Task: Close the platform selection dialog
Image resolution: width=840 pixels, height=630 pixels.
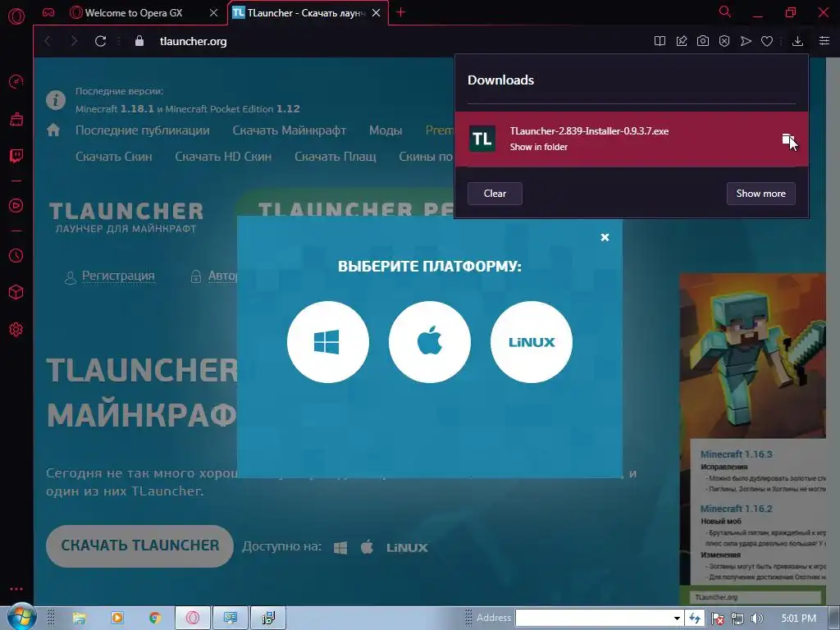Action: 605,237
